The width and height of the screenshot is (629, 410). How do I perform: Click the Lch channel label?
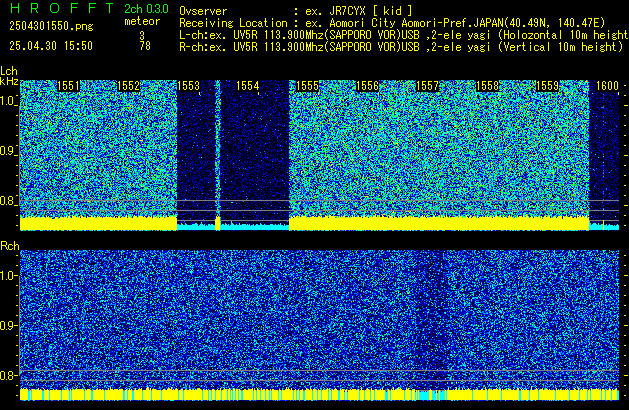(x=9, y=71)
